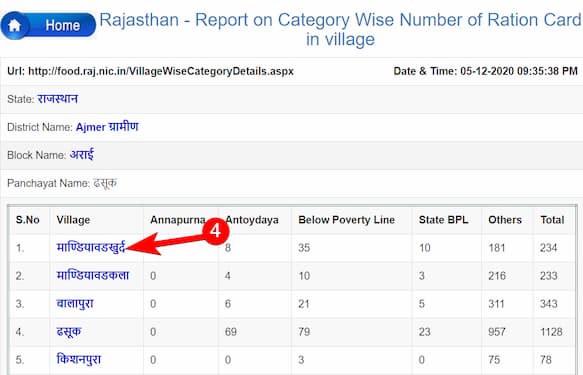Click the Home button
The image size is (583, 375).
tap(48, 25)
